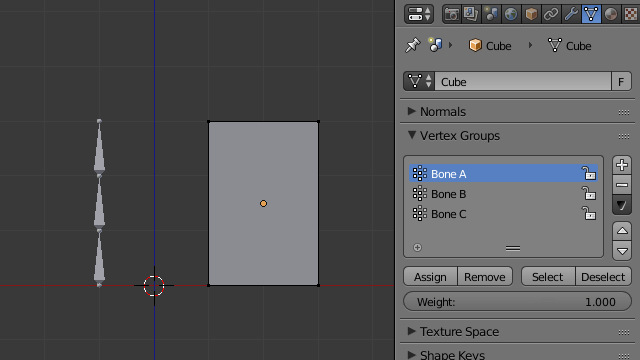Remove the active vertex group
This screenshot has width=640, height=360.
click(622, 184)
